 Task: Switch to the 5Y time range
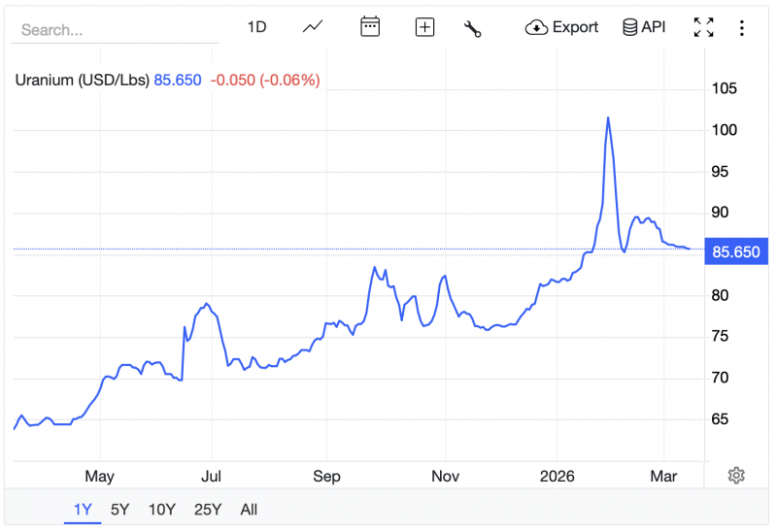(119, 509)
